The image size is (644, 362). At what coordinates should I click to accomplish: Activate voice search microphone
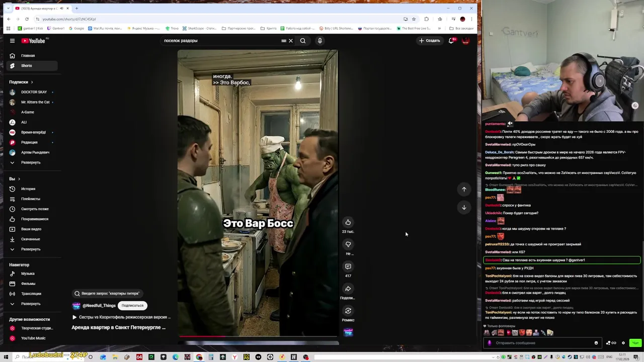click(x=319, y=41)
